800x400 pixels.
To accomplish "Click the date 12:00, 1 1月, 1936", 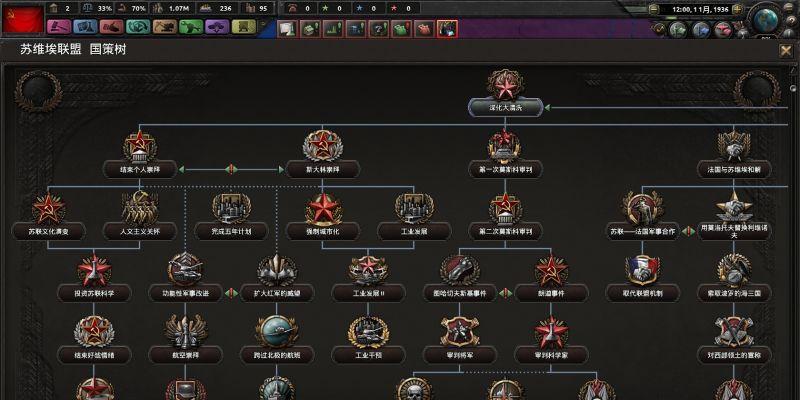I will [x=699, y=9].
